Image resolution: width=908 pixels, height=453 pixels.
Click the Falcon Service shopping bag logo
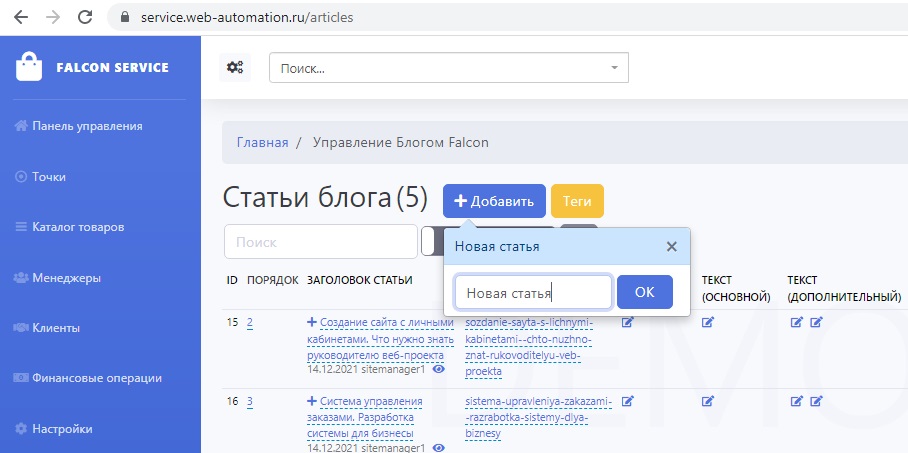30,67
